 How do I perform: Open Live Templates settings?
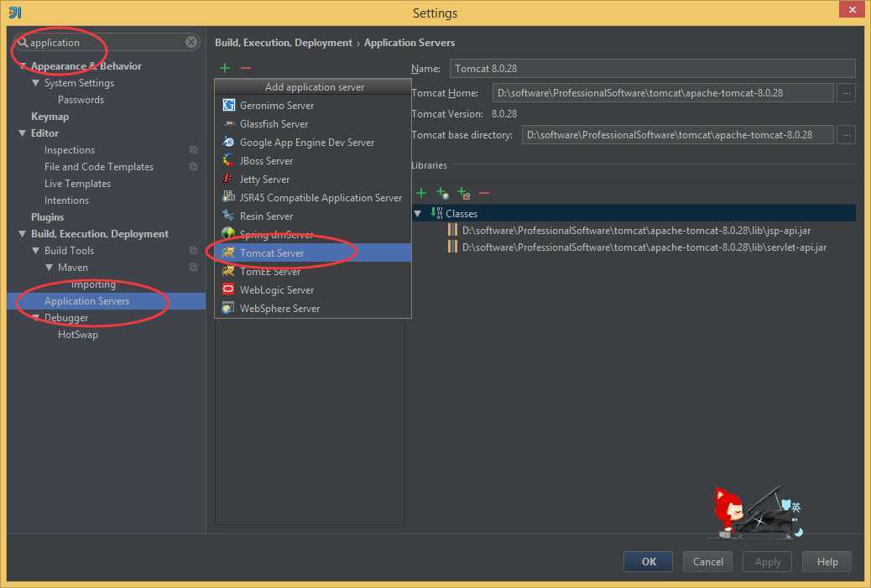77,183
